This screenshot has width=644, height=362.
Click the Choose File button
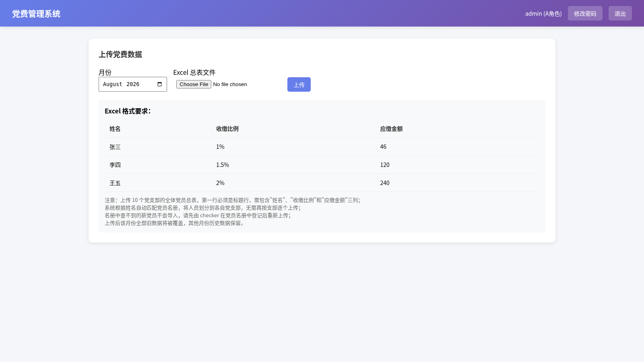(x=194, y=84)
